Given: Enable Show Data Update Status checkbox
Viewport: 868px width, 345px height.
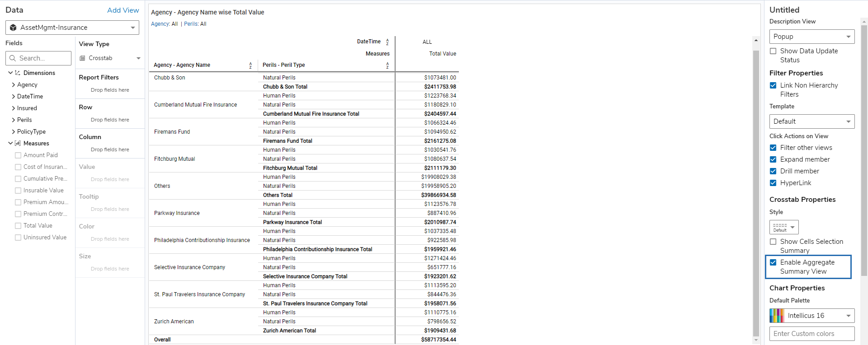Looking at the screenshot, I should [773, 51].
